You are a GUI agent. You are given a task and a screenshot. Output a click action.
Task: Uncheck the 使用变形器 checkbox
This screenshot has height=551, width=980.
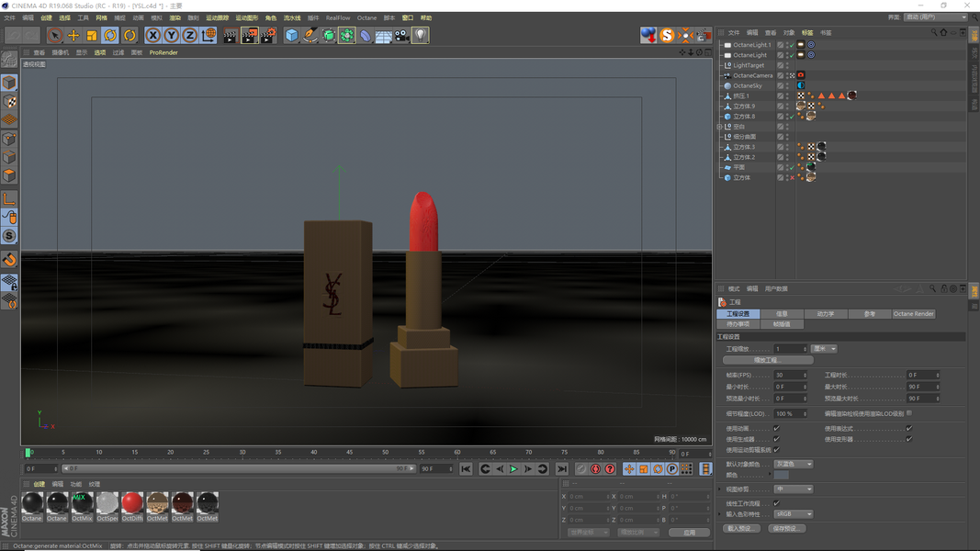908,439
